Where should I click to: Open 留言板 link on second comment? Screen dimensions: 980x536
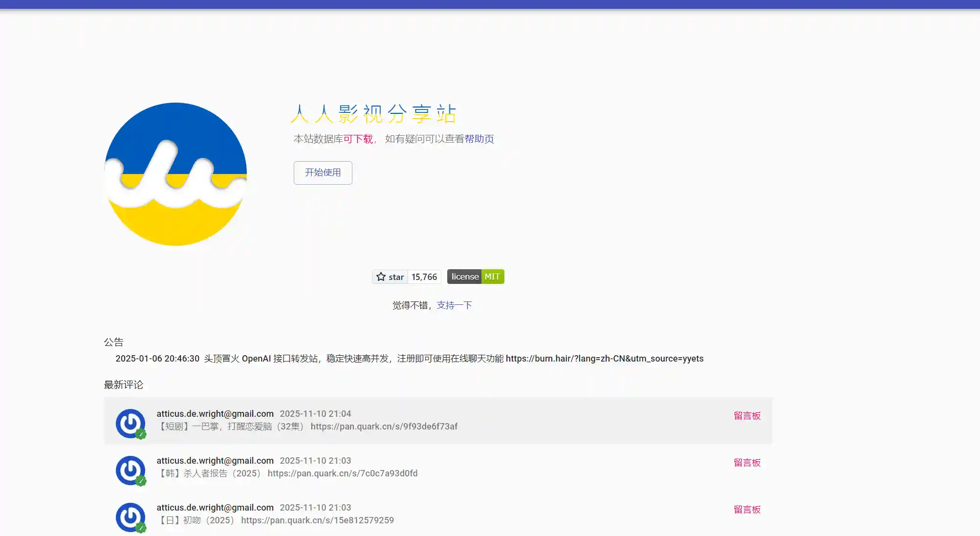click(x=747, y=463)
